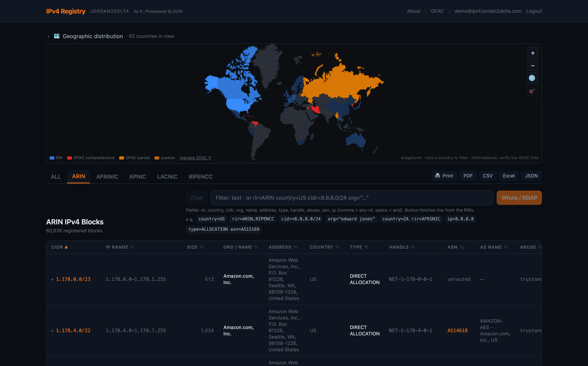
Task: Apply the rir=ARIN,RIPENCC example filter
Action: click(253, 219)
